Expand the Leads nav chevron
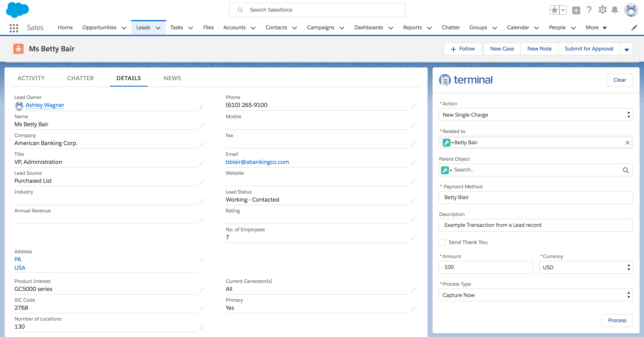 click(x=158, y=28)
